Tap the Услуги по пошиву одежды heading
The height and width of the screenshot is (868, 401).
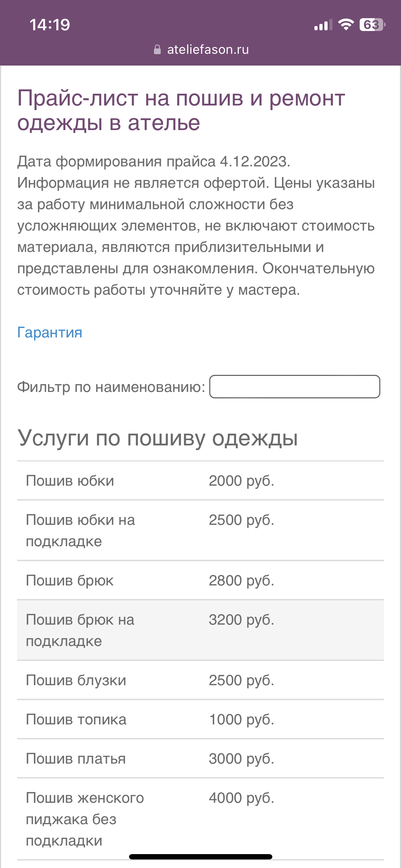[x=158, y=438]
